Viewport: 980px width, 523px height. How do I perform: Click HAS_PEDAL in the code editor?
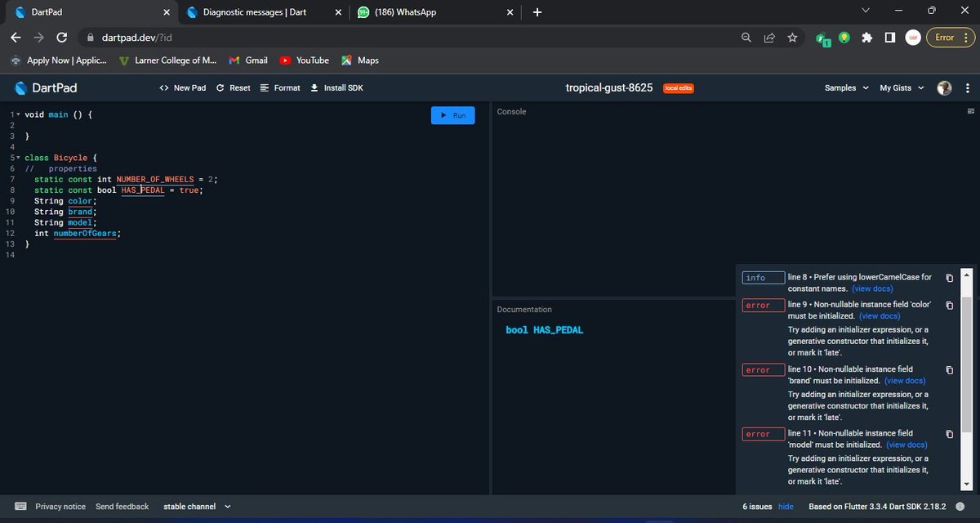point(143,190)
